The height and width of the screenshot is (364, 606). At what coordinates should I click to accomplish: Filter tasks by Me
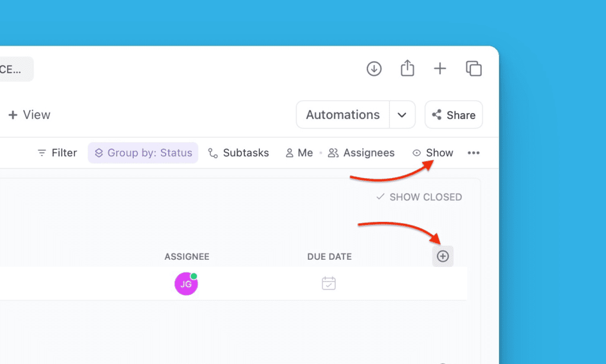click(x=299, y=153)
